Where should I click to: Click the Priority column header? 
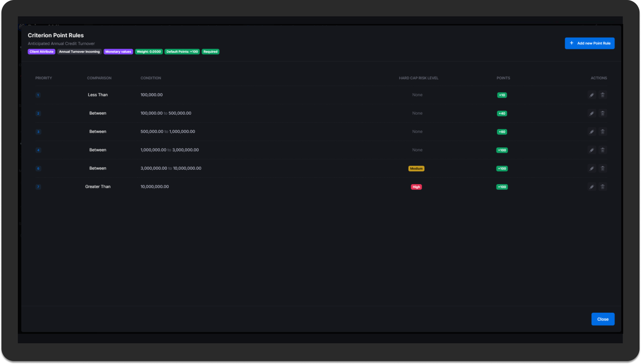tap(44, 78)
